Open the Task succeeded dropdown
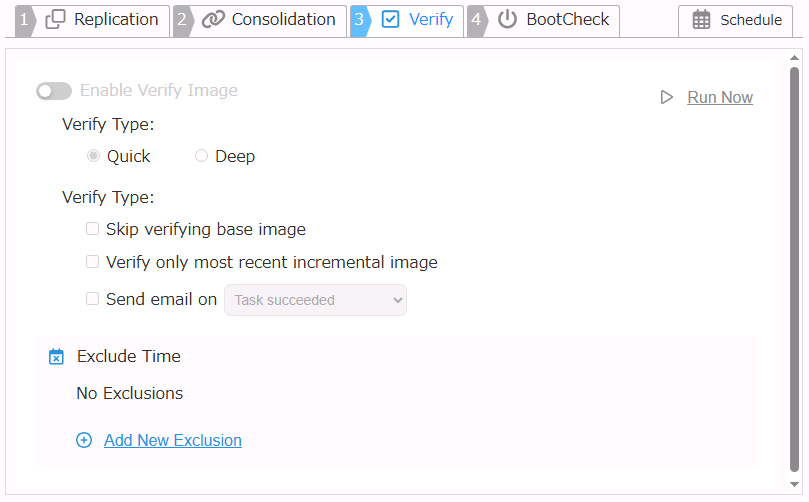Image resolution: width=809 pixels, height=502 pixels. pyautogui.click(x=315, y=300)
